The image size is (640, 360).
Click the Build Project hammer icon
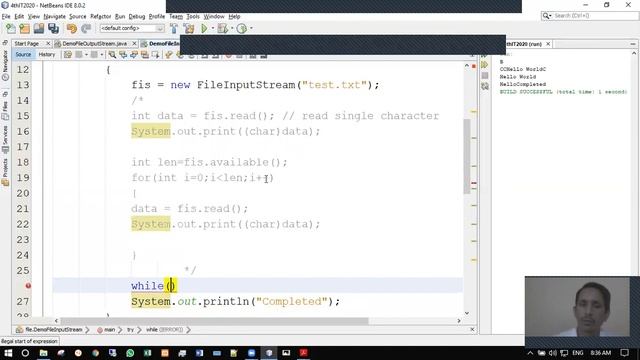pos(174,29)
